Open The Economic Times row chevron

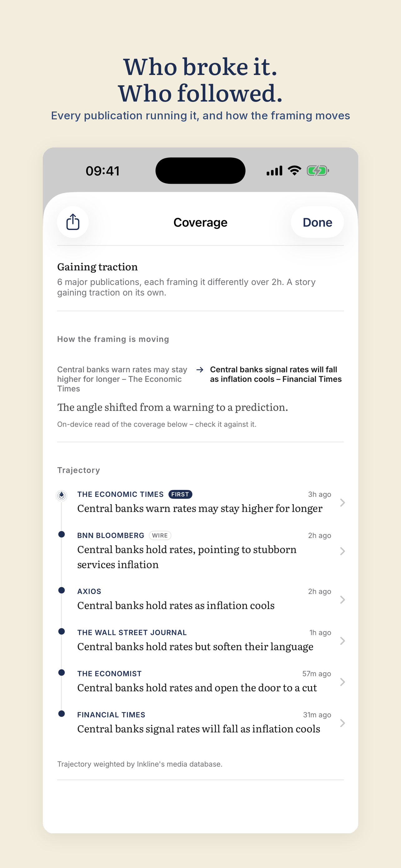(342, 503)
